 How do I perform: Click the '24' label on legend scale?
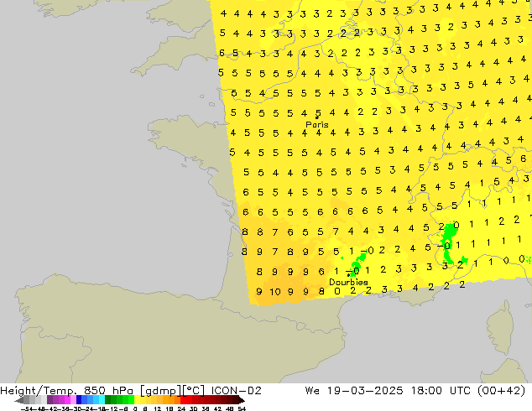[x=181, y=408]
